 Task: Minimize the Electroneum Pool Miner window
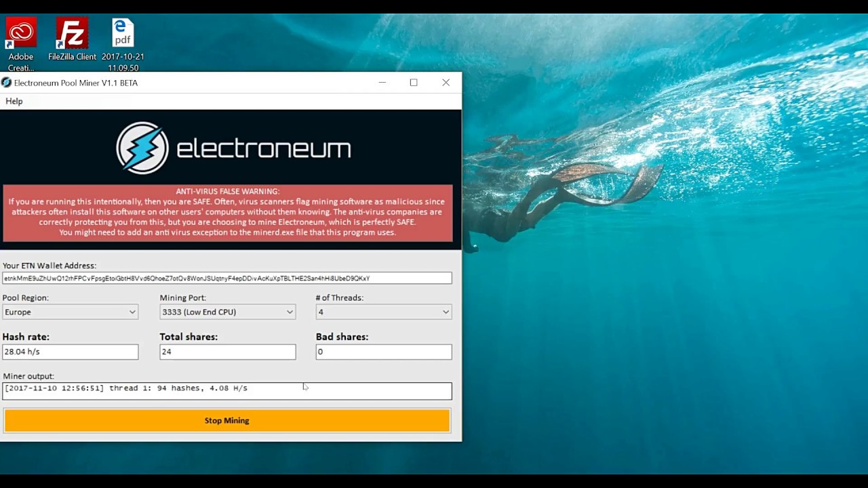382,83
